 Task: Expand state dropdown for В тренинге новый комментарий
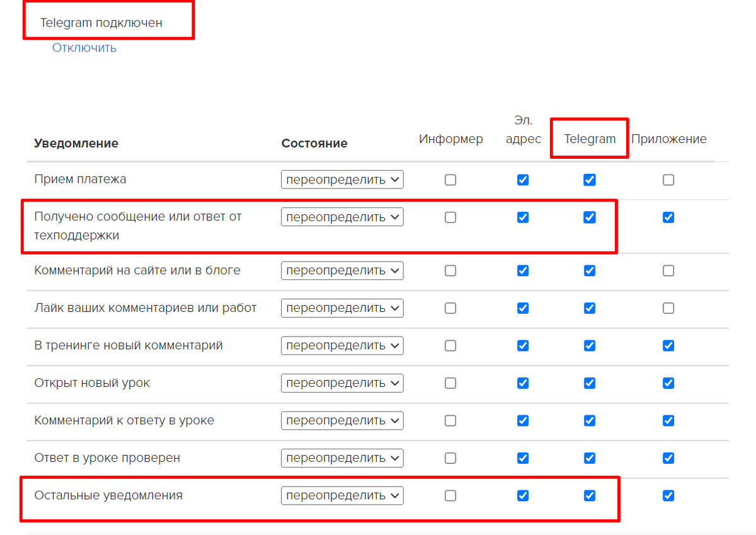click(343, 345)
